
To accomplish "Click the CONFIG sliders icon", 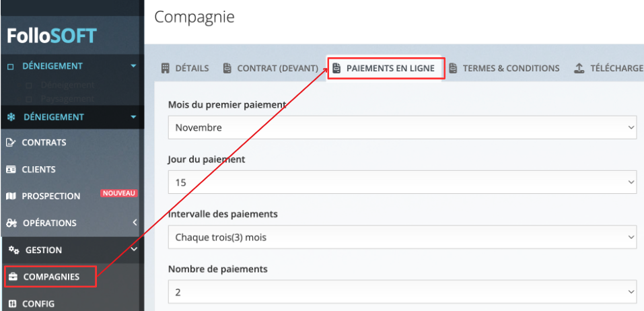I will pos(12,304).
